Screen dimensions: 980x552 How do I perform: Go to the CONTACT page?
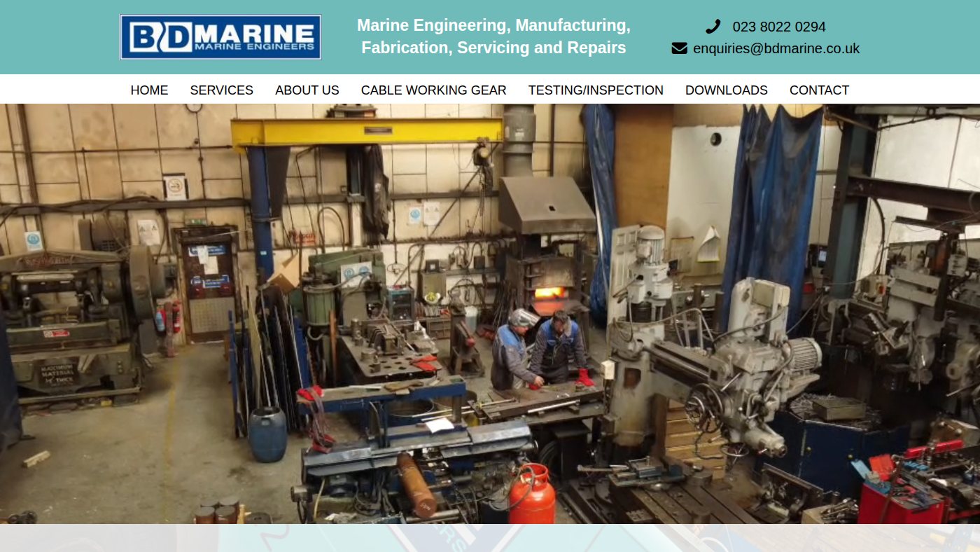(x=819, y=90)
